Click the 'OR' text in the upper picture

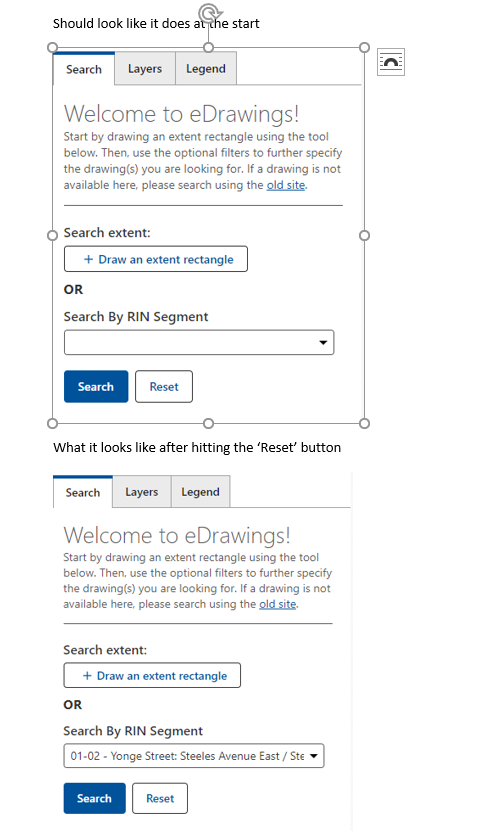[x=74, y=289]
